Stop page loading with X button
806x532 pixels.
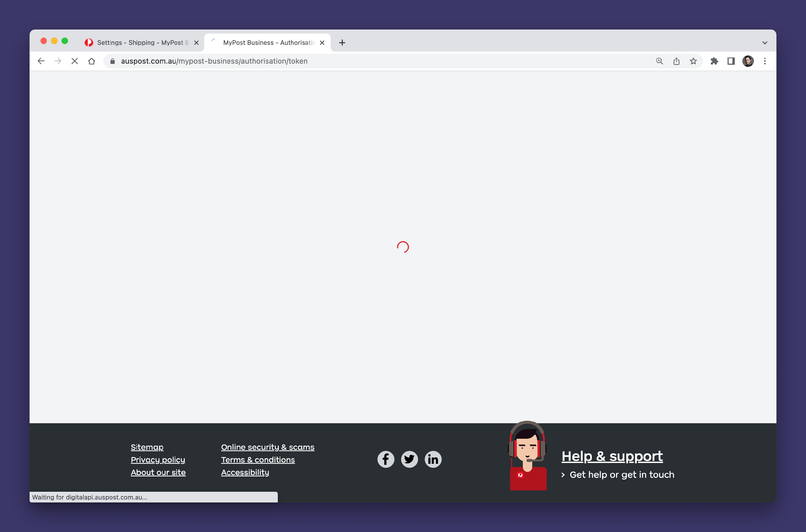75,61
